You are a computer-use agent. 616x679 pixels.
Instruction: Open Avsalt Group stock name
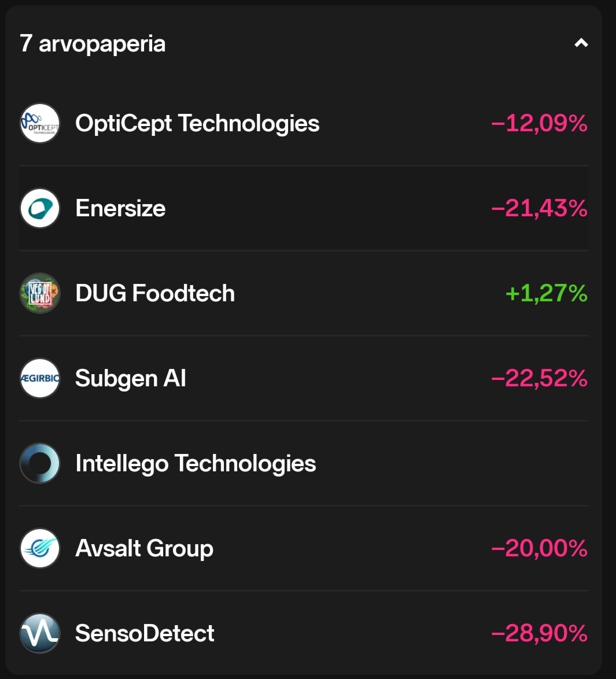144,548
